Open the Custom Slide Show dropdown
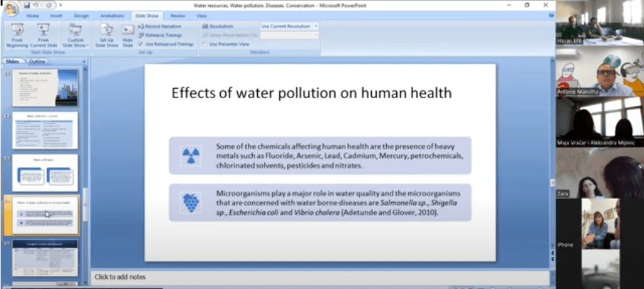644x289 pixels. point(75,36)
